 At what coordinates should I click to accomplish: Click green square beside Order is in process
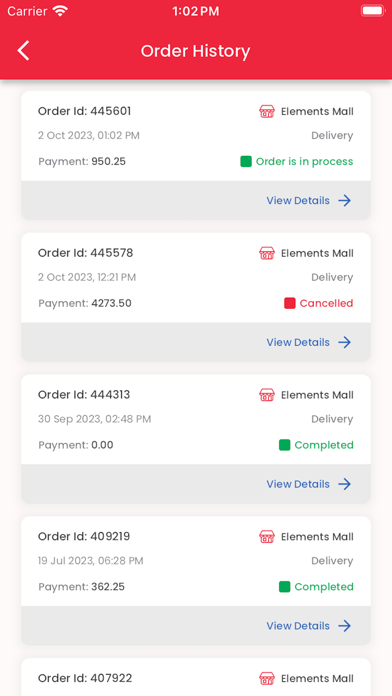click(x=246, y=161)
